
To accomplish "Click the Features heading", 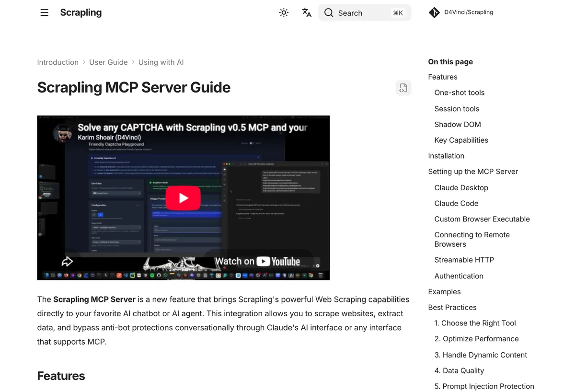I will pyautogui.click(x=61, y=376).
